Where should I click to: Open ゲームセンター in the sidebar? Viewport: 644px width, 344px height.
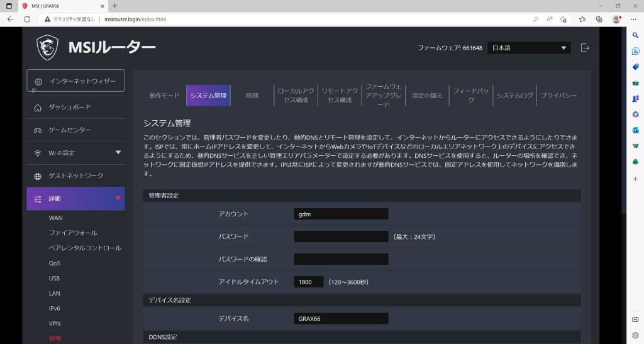tap(75, 130)
